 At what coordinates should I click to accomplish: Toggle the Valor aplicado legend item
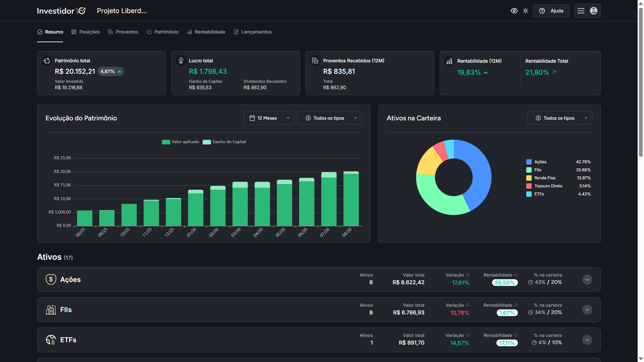click(180, 142)
